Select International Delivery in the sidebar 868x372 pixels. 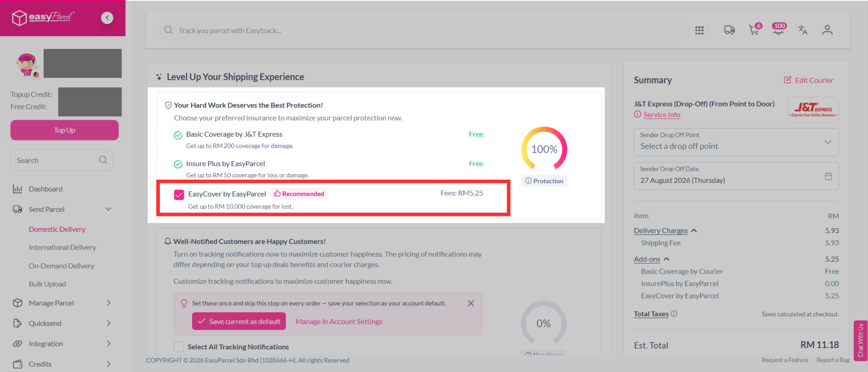click(62, 247)
